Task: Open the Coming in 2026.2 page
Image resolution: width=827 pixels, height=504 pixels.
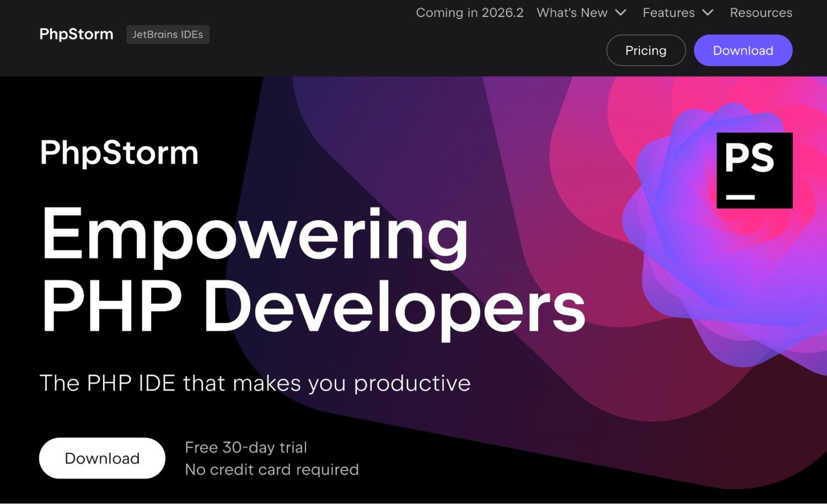Action: coord(470,13)
